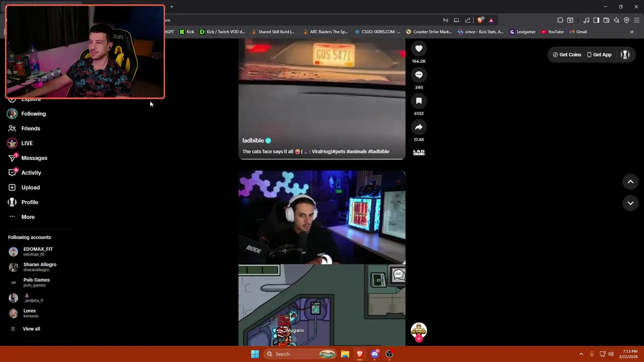This screenshot has height=362, width=644.
Task: Open the YouTube bookmark
Action: click(x=552, y=32)
